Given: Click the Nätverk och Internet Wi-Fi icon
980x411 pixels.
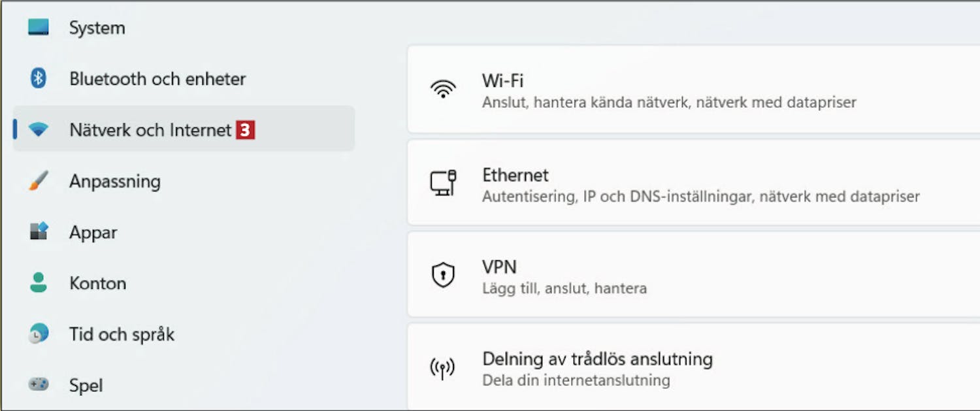Looking at the screenshot, I should [x=39, y=130].
